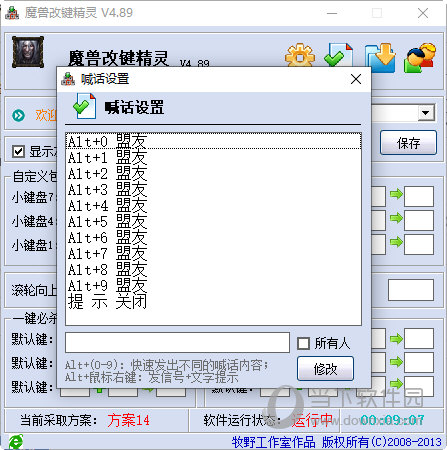
Task: Click green arrow in 小键盘4 row
Action: pyautogui.click(x=396, y=218)
